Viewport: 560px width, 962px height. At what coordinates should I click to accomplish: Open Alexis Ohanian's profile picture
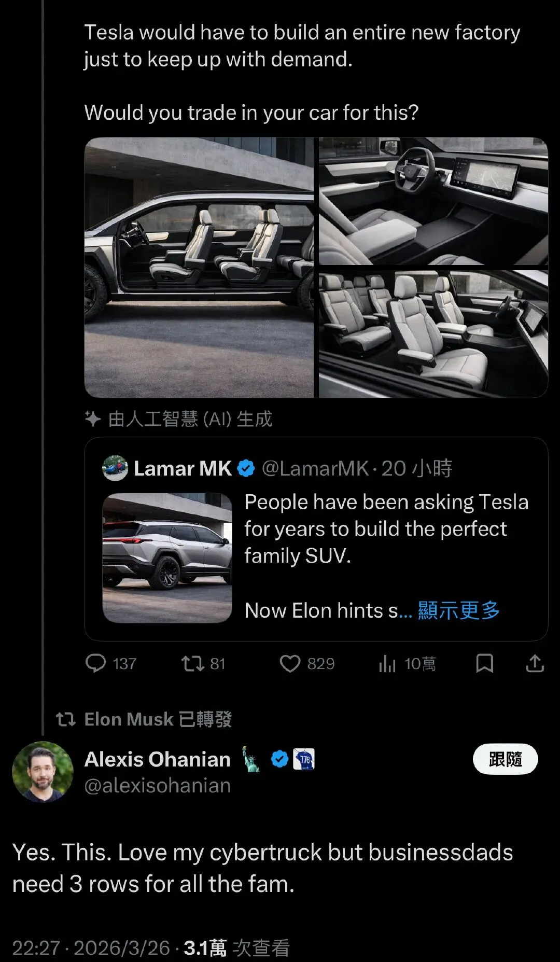(x=43, y=772)
